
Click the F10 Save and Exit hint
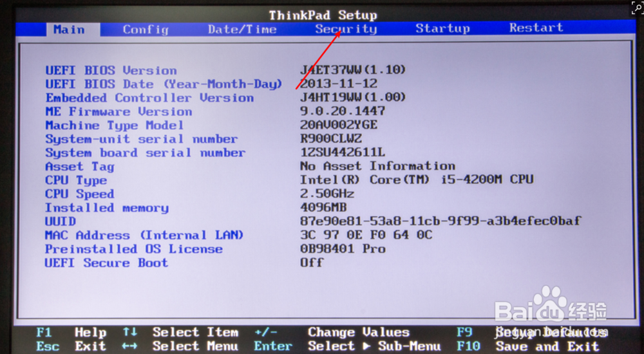point(528,346)
